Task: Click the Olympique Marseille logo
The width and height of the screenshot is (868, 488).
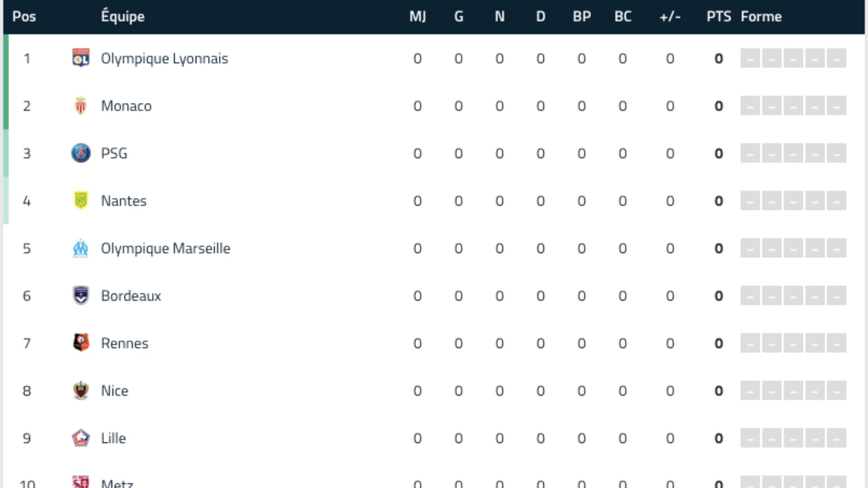Action: pos(81,248)
